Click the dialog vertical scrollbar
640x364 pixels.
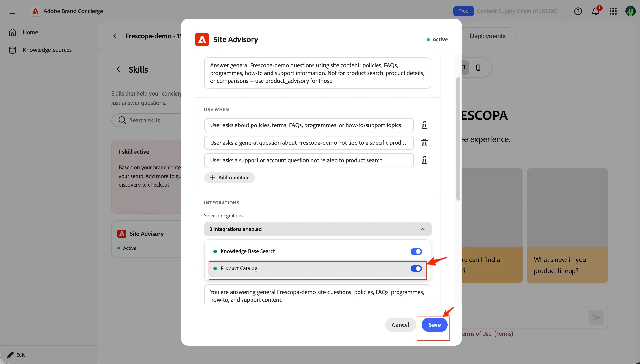(x=458, y=139)
